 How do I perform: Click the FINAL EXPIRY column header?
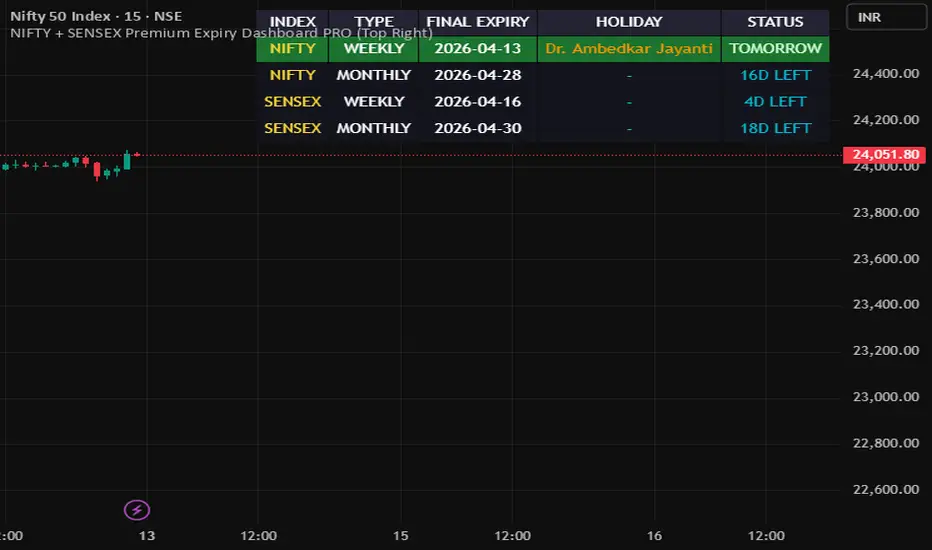478,22
